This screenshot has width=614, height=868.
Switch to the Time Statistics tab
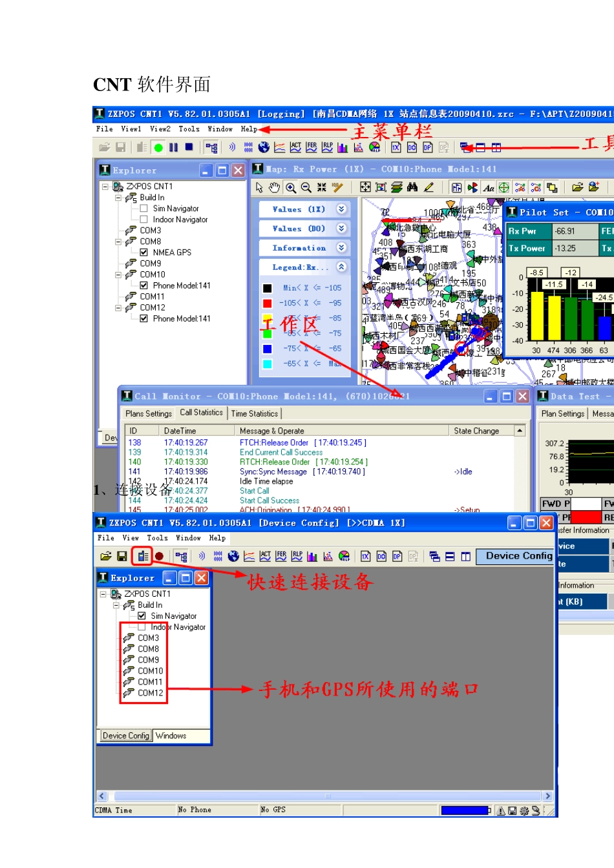click(255, 413)
